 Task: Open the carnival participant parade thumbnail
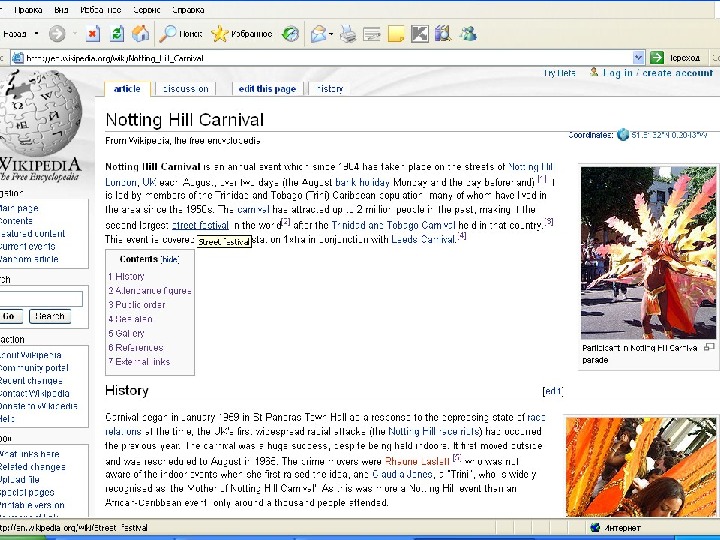pyautogui.click(x=648, y=253)
